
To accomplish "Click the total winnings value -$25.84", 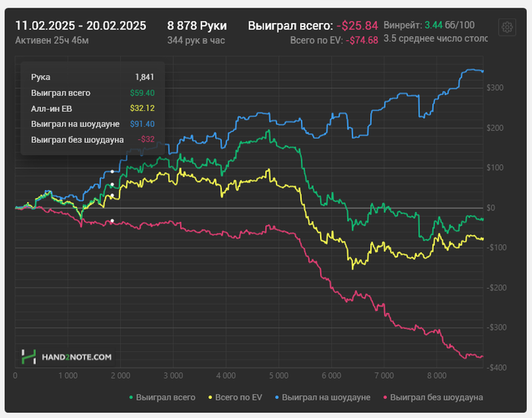I will point(357,26).
